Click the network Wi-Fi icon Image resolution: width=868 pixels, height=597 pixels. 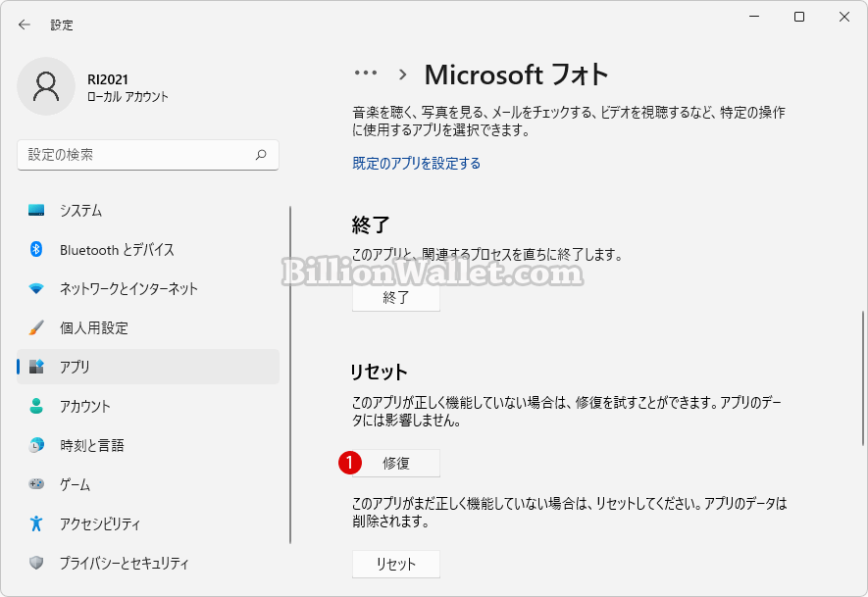click(x=36, y=288)
